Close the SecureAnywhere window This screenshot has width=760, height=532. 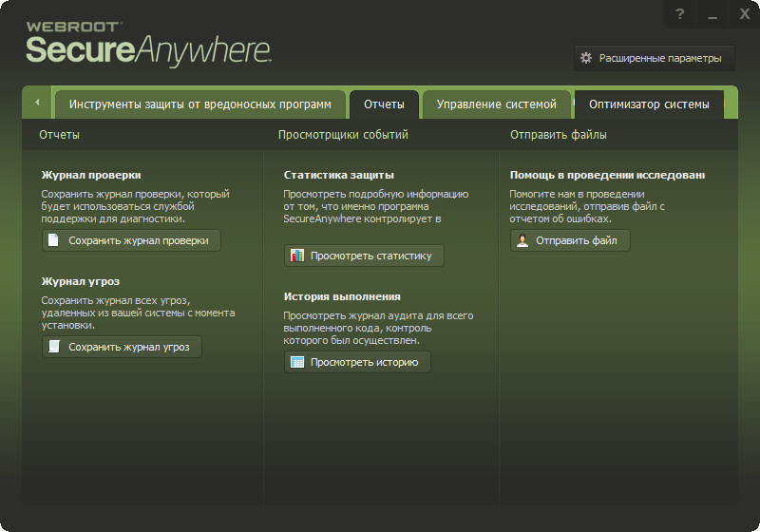pos(745,14)
